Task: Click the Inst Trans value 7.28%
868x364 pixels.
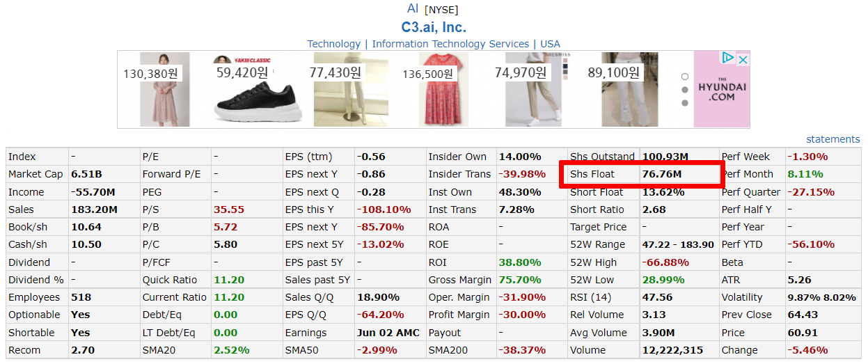Action: coord(517,209)
